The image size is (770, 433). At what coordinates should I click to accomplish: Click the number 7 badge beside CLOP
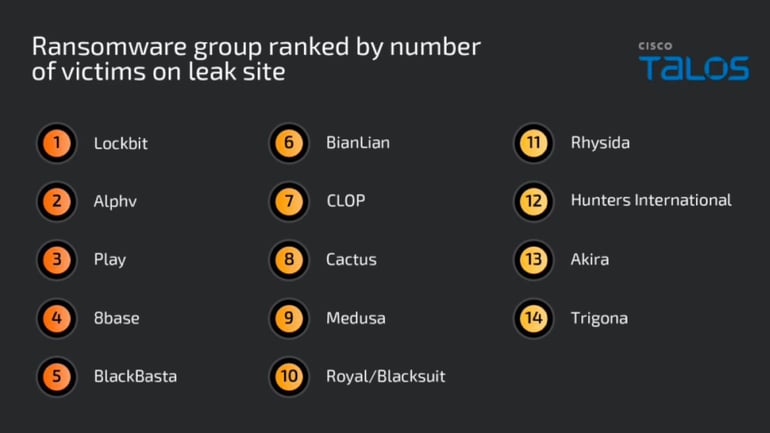(289, 201)
